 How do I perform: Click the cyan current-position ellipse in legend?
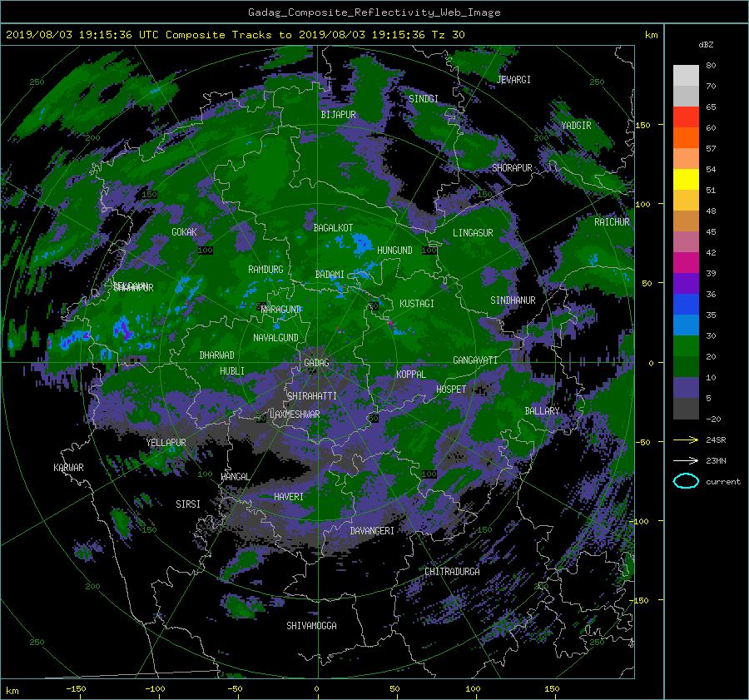click(x=686, y=481)
